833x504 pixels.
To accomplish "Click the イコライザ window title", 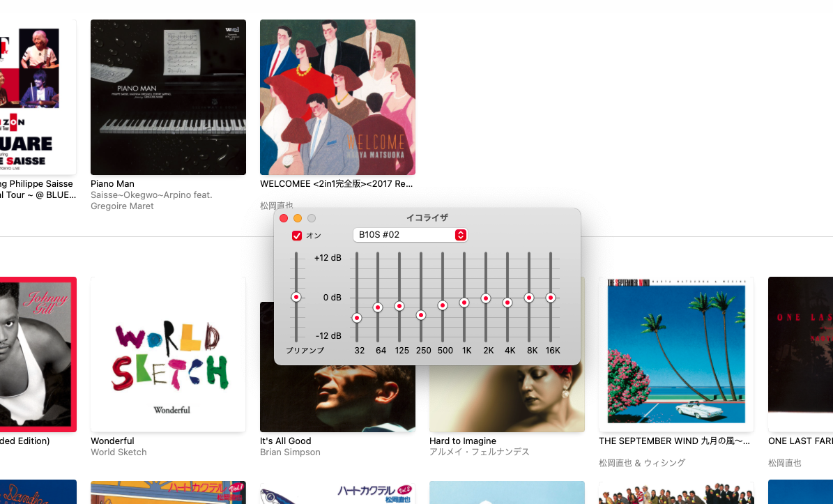I will tap(427, 217).
